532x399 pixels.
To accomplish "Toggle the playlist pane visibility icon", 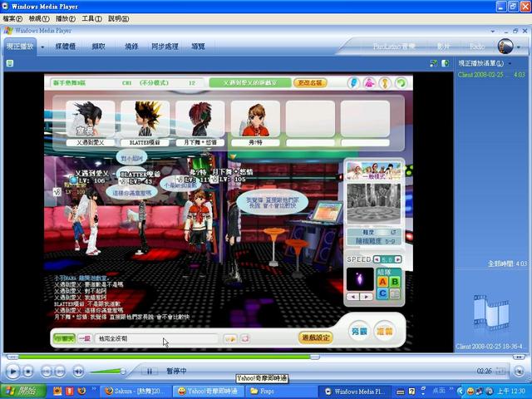I will pos(445,63).
